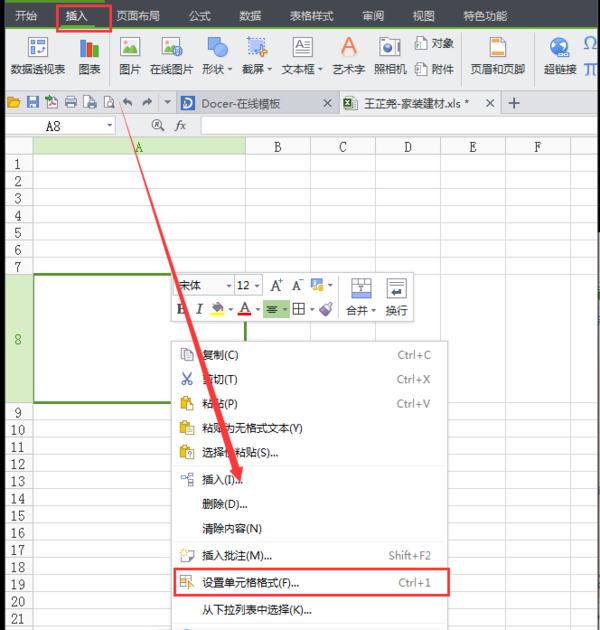Choose 设置单元格格式 from context menu

coord(250,582)
